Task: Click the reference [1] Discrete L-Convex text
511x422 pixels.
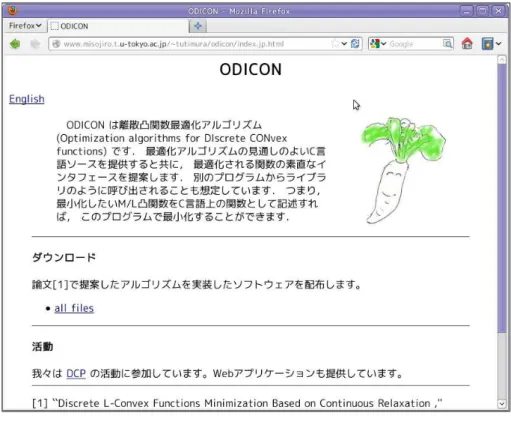Action: coord(237,403)
